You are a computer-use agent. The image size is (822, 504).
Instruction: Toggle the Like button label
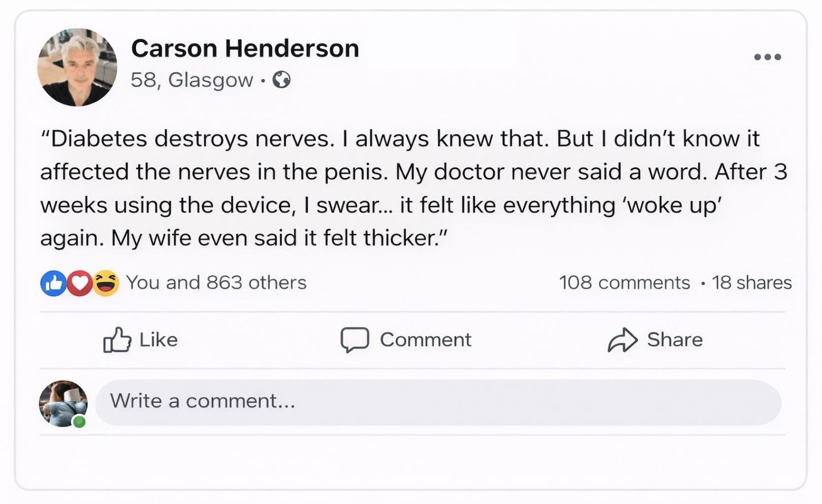pyautogui.click(x=158, y=340)
